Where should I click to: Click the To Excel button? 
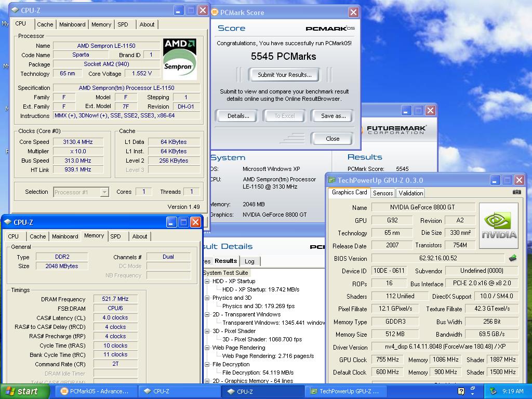(x=285, y=116)
